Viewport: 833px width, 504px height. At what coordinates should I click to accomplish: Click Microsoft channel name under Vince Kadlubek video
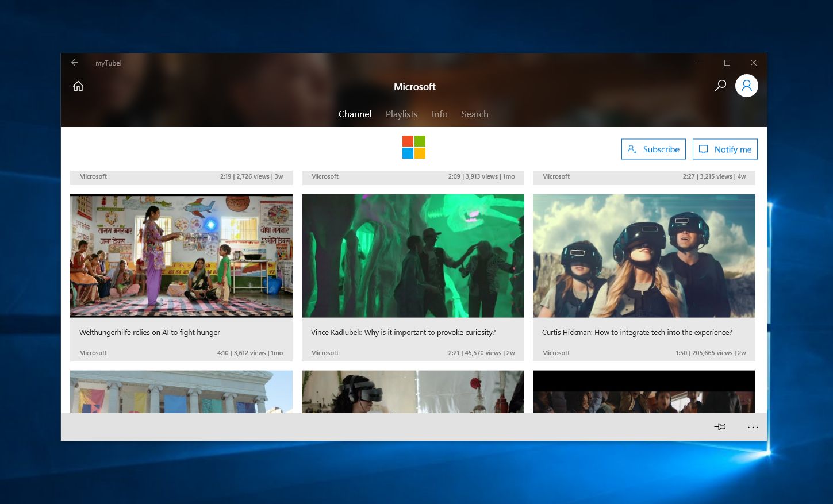tap(325, 353)
